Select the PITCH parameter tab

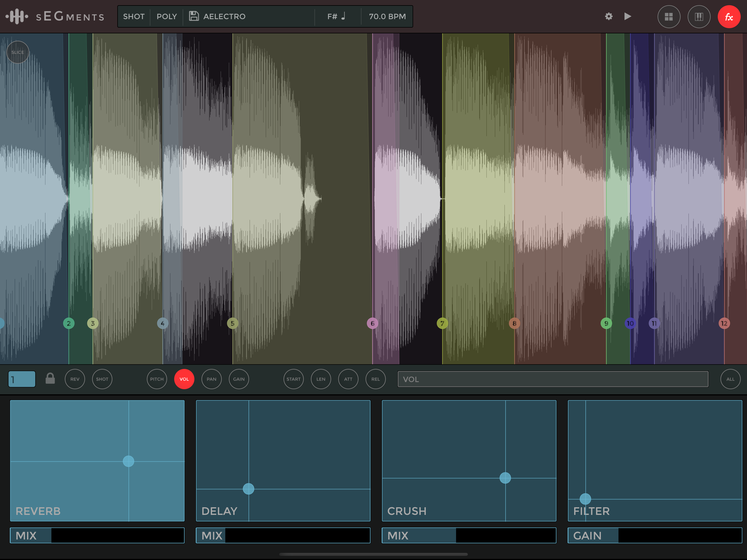pyautogui.click(x=157, y=379)
